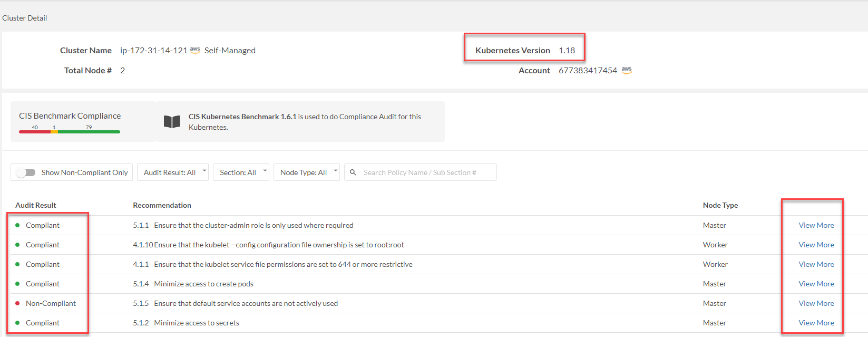
Task: Click green status dot for rule 5.1.2
Action: [x=17, y=323]
